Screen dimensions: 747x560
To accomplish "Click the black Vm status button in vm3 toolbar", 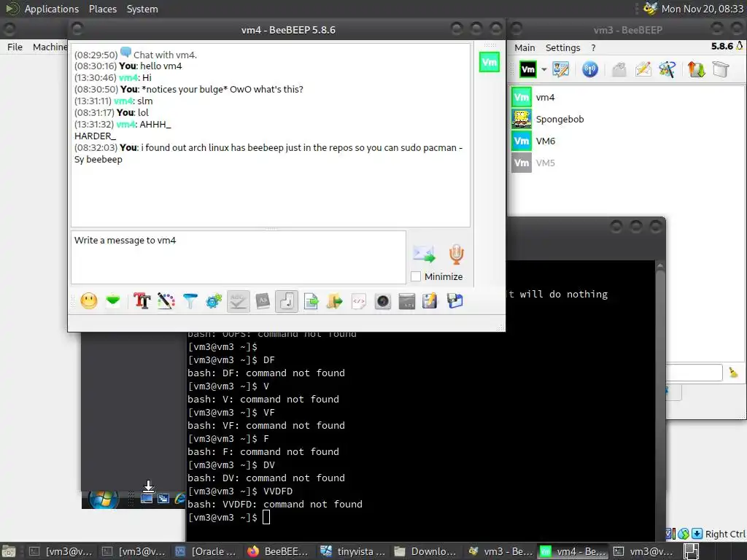I will (528, 69).
